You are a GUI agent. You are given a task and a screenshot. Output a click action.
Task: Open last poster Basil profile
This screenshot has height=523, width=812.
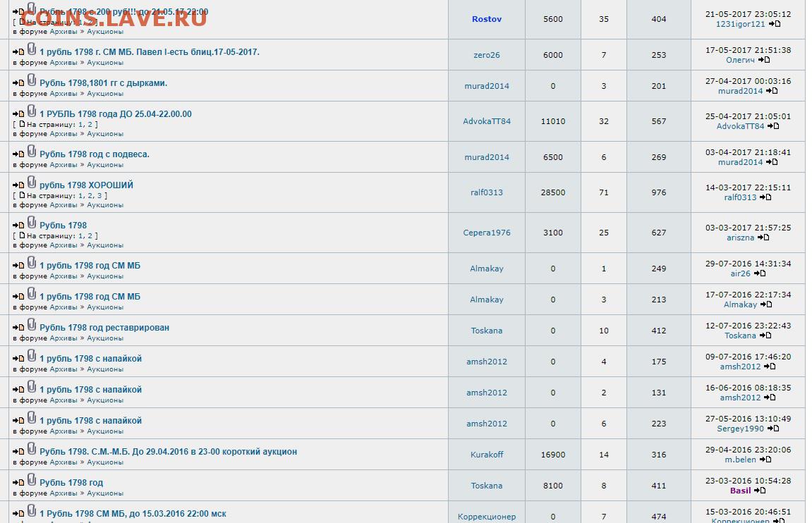(x=740, y=491)
